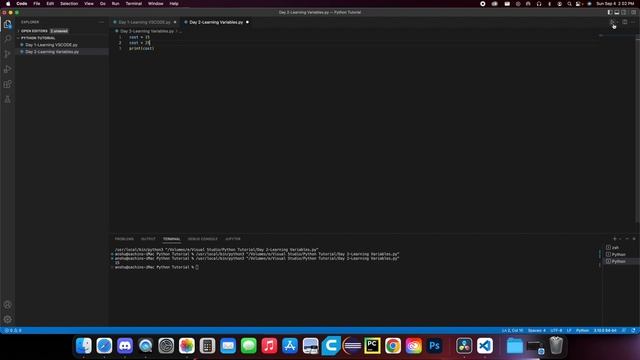
Task: Select the first Python terminal in list
Action: pyautogui.click(x=620, y=254)
